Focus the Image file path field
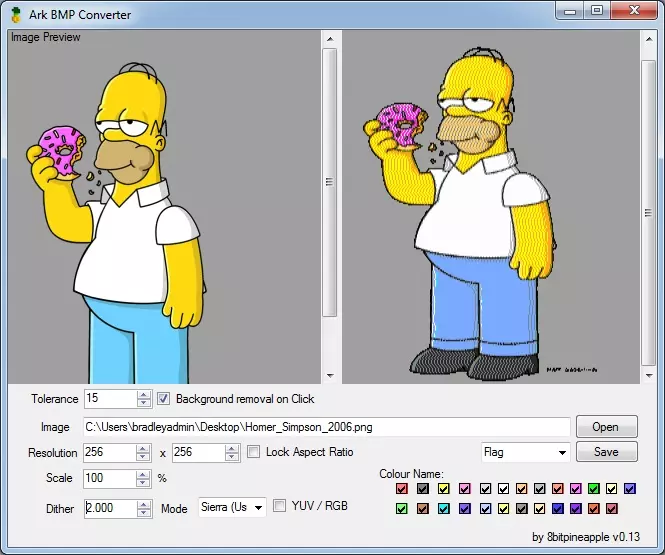Screen dimensions: 665x555 pos(327,427)
